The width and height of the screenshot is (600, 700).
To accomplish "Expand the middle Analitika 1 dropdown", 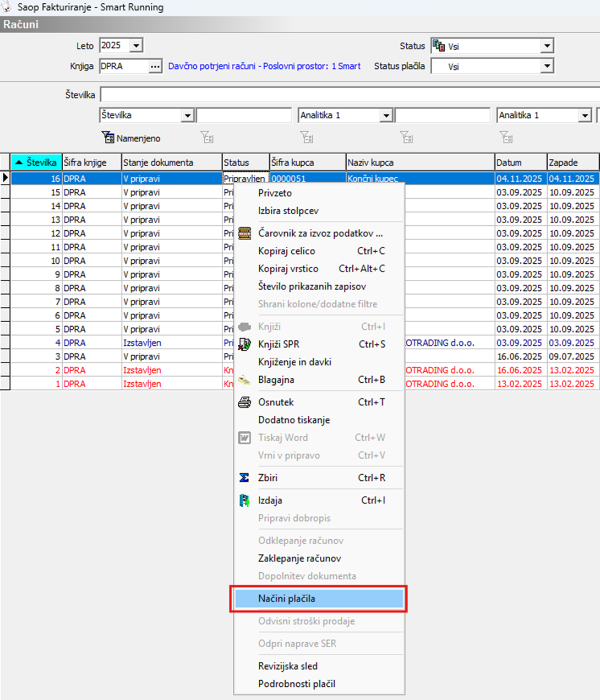I will (x=386, y=115).
